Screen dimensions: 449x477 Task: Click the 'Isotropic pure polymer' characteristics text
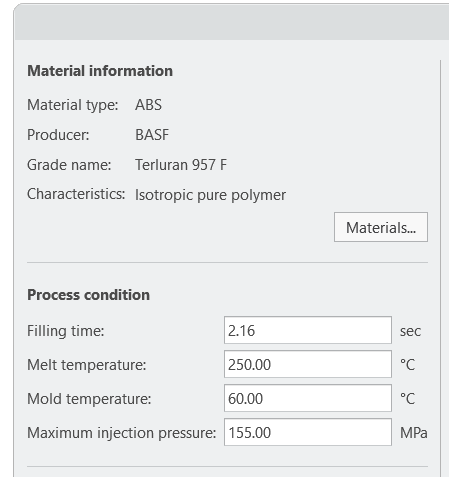click(210, 195)
